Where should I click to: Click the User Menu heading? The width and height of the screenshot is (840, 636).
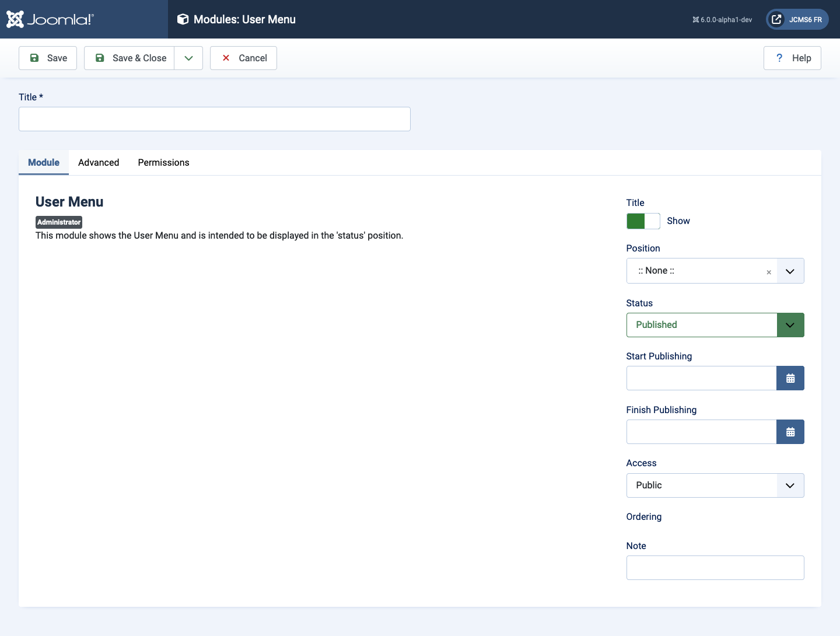click(69, 202)
